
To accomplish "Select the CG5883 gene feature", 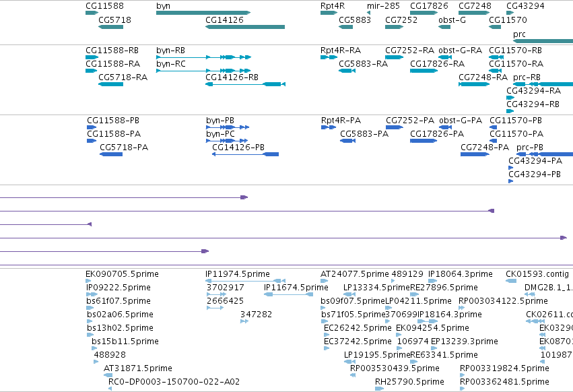I will click(345, 27).
